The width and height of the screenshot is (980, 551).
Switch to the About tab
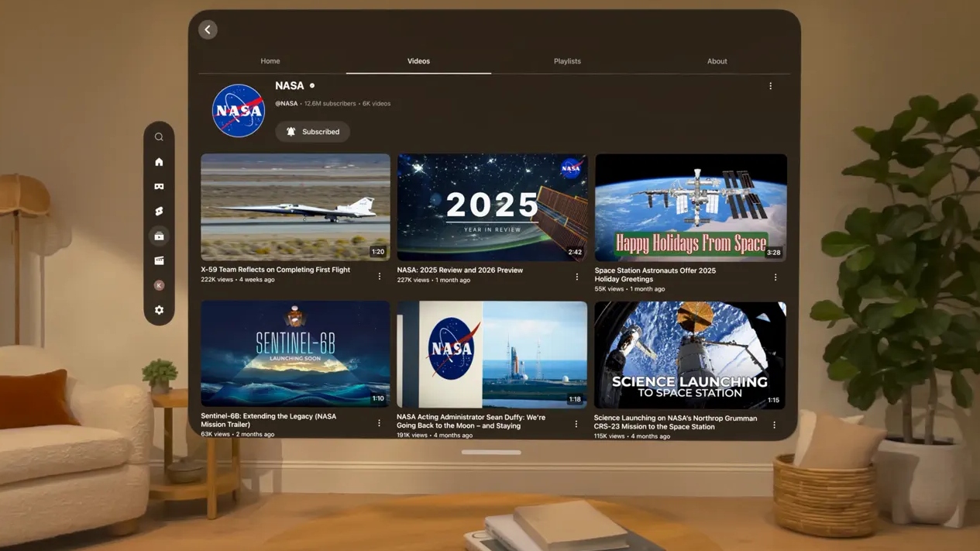tap(717, 61)
